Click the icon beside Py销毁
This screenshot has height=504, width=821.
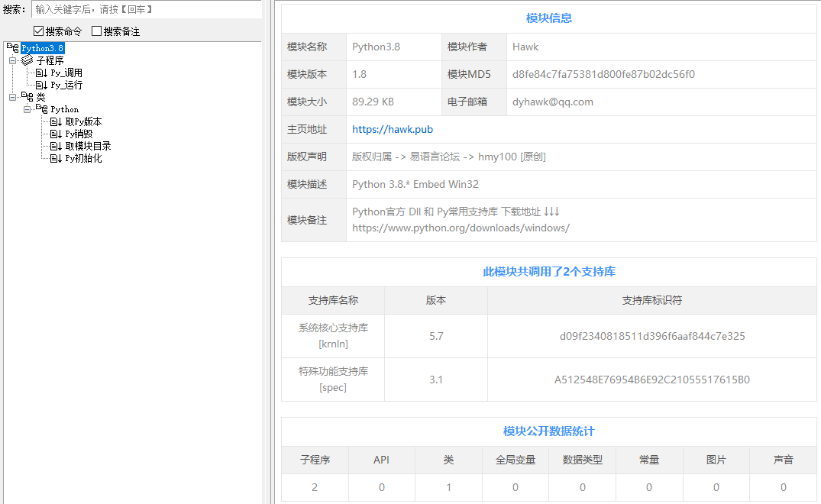pyautogui.click(x=56, y=134)
